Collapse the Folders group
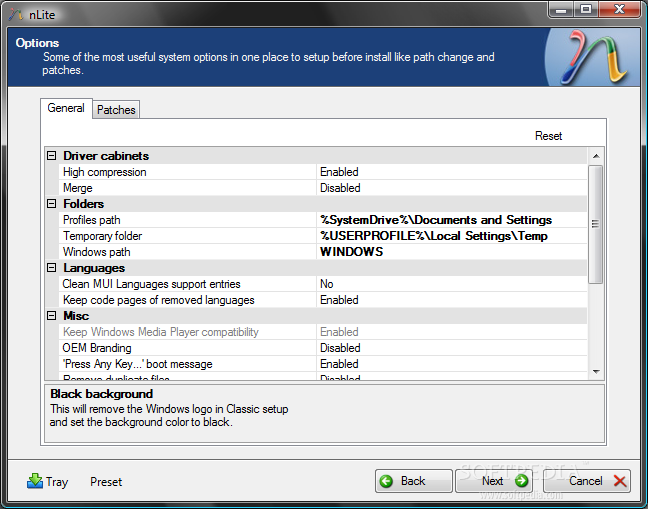The width and height of the screenshot is (648, 509). pos(52,204)
